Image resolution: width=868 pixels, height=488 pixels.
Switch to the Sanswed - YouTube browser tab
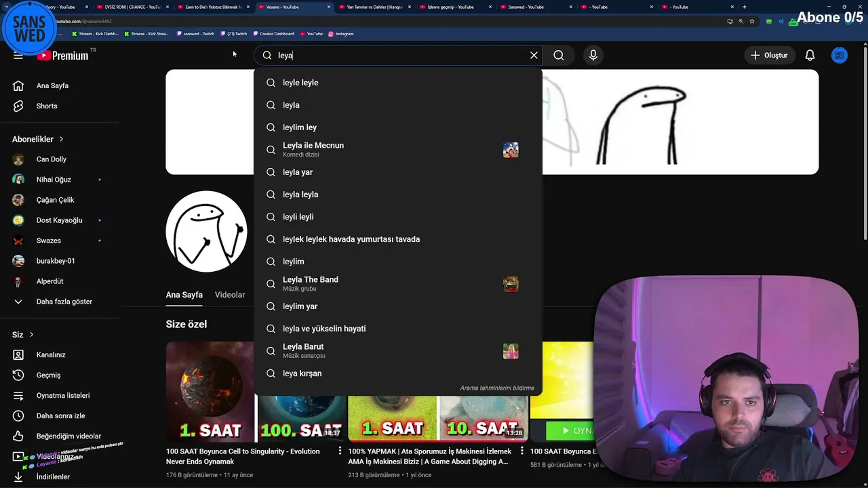536,7
